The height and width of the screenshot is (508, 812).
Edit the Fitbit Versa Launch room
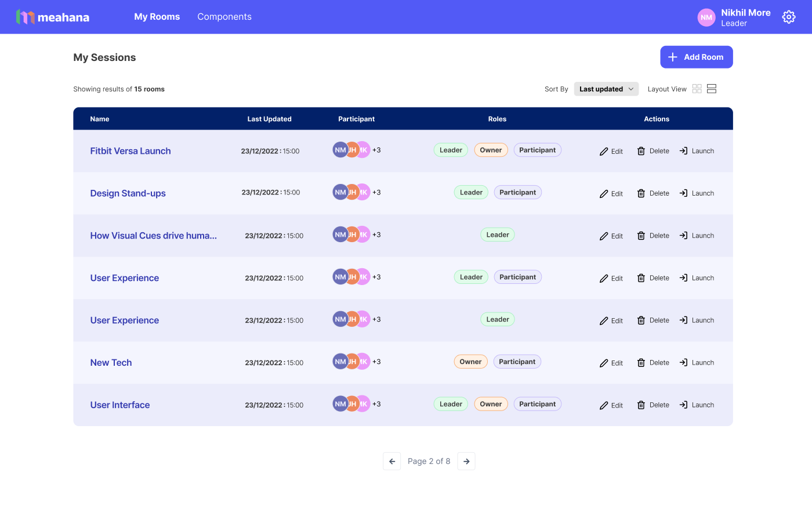(611, 151)
